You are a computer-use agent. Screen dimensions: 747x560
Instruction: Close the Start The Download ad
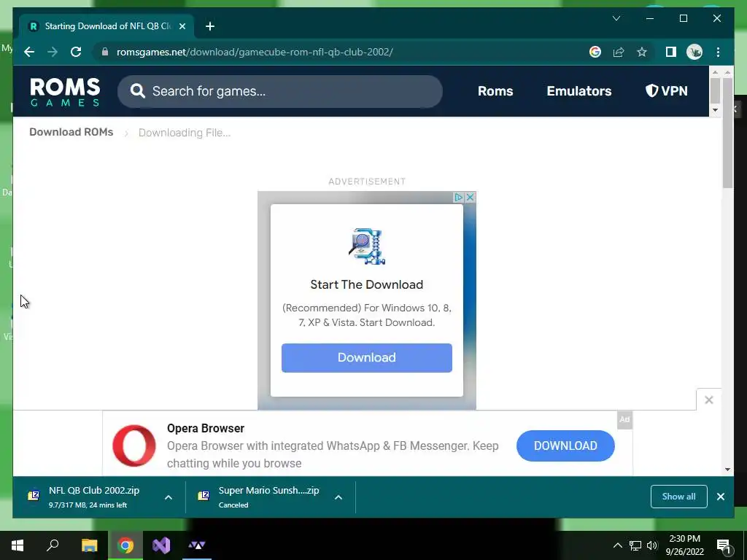471,197
